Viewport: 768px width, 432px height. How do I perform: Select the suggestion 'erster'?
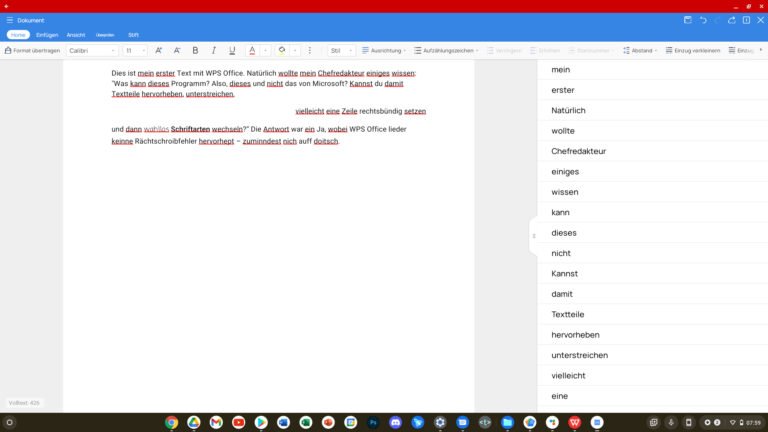(x=652, y=90)
